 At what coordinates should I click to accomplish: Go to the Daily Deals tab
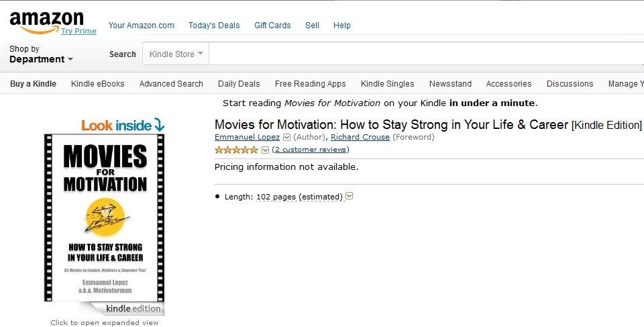[239, 84]
